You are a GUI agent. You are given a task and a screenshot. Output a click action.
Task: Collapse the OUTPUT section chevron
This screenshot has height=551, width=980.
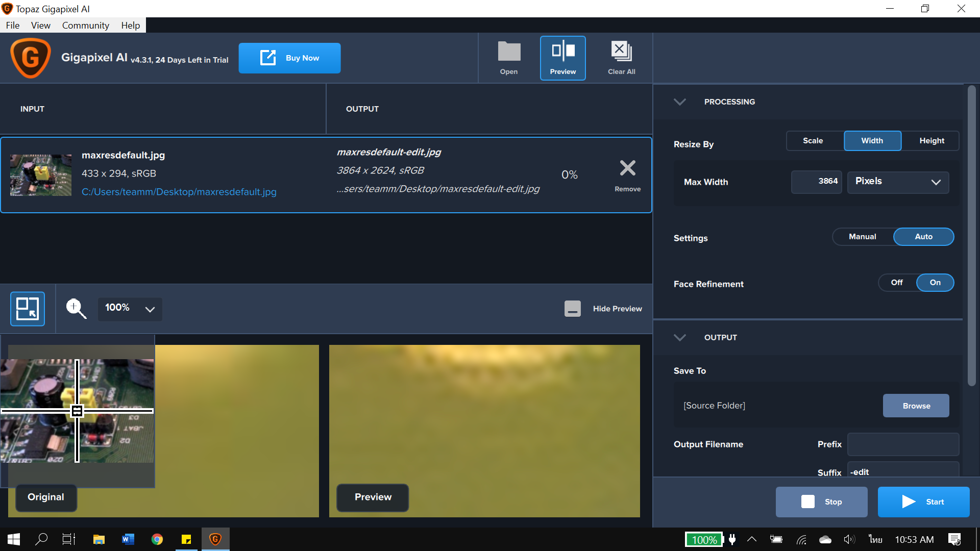[x=679, y=338]
